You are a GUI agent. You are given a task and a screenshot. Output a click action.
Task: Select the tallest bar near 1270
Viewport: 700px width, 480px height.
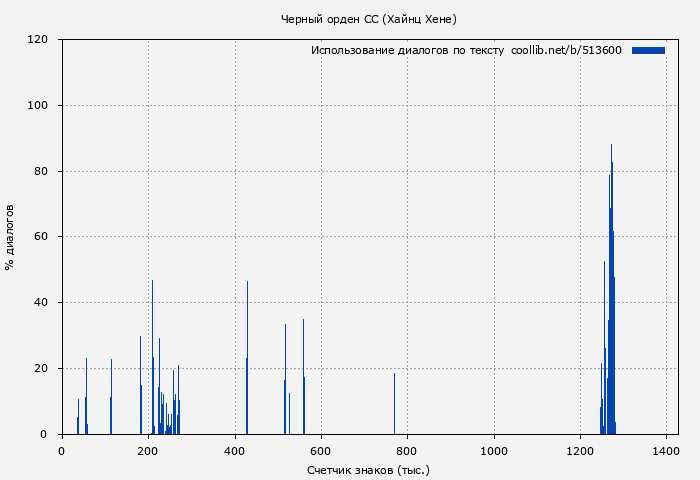click(611, 290)
